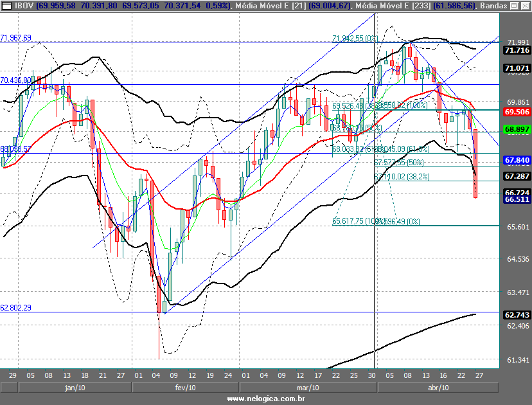532x405 pixels.
Task: Click the IBOV ticker in title bar
Action: tap(24, 5)
